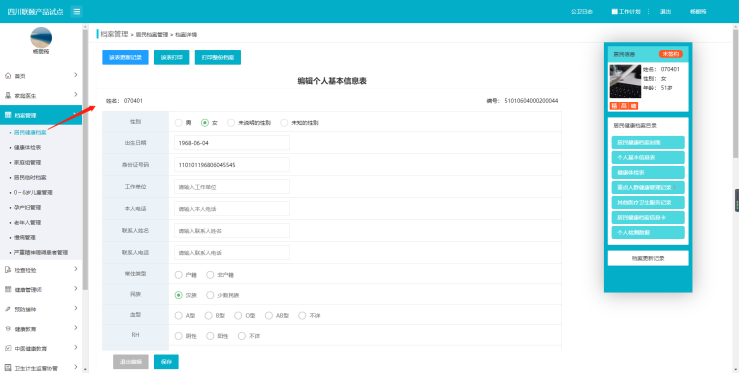740x374 pixels.
Task: Select the 汉族 ethnicity radio
Action: point(178,295)
